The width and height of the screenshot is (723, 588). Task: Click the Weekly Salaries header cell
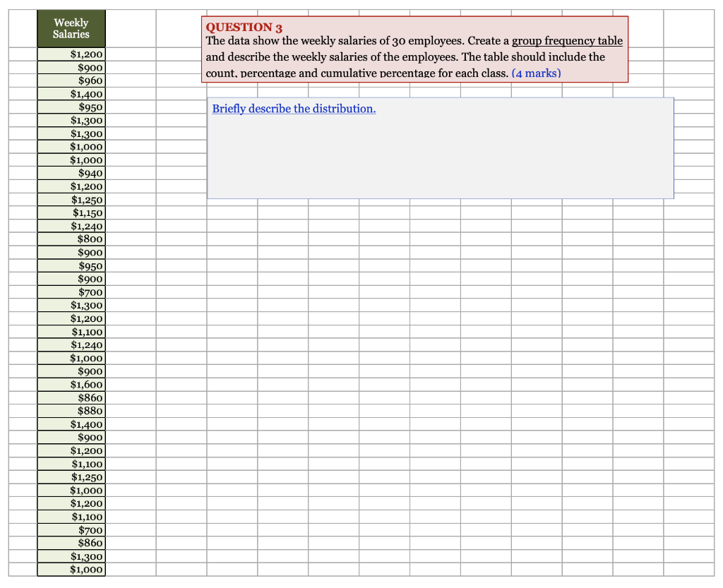point(71,28)
